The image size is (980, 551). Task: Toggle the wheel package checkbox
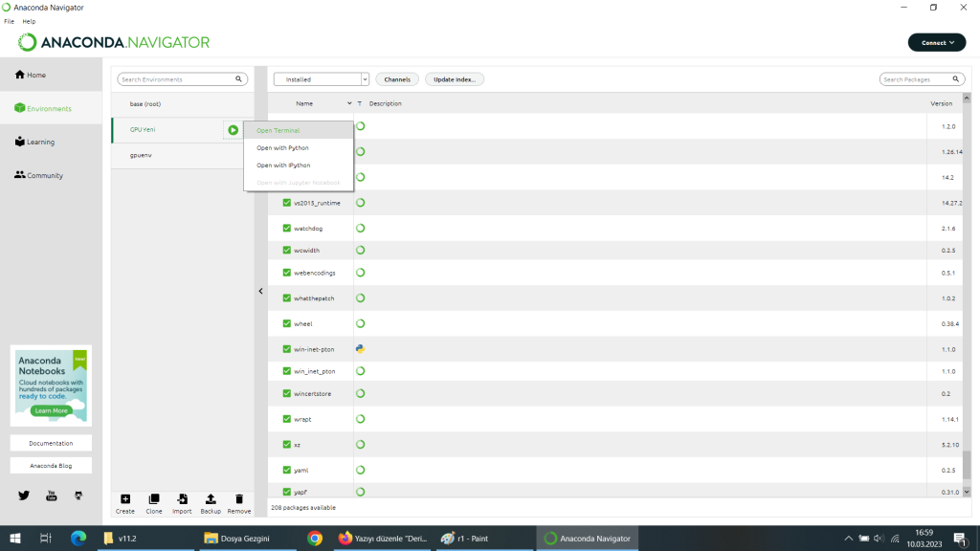point(287,323)
